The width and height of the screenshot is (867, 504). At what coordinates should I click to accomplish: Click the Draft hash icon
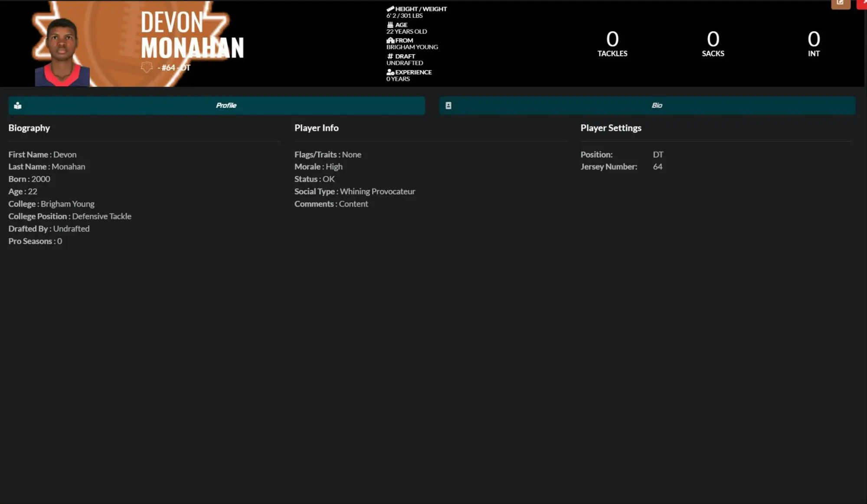pos(390,56)
